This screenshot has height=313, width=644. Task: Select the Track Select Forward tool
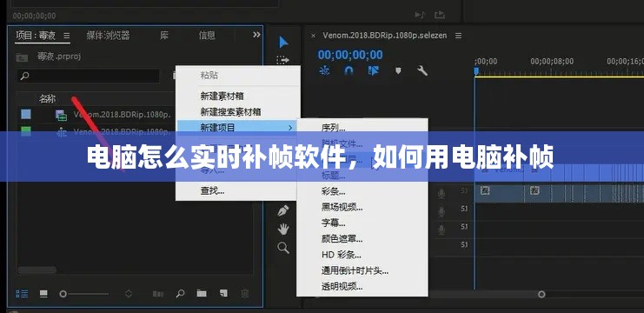282,60
